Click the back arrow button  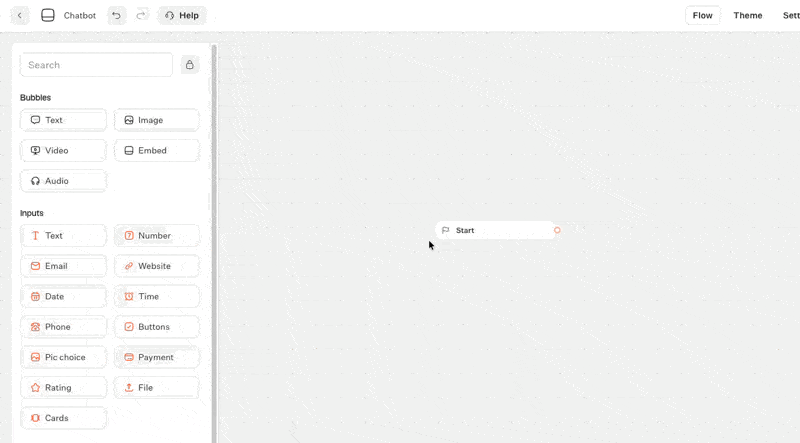(x=19, y=16)
